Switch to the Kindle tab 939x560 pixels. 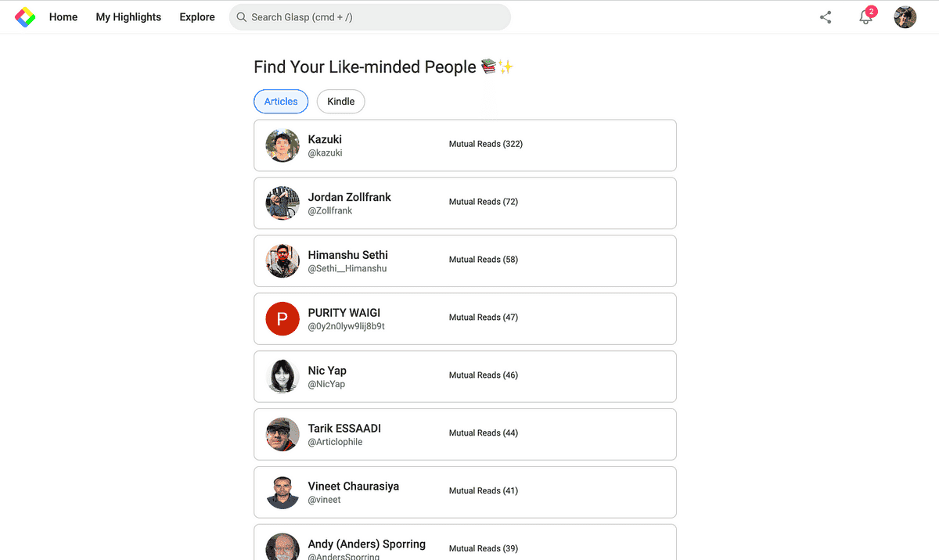click(341, 102)
